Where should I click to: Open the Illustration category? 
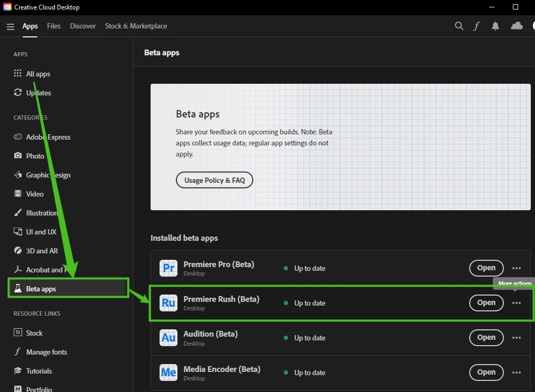click(x=35, y=213)
